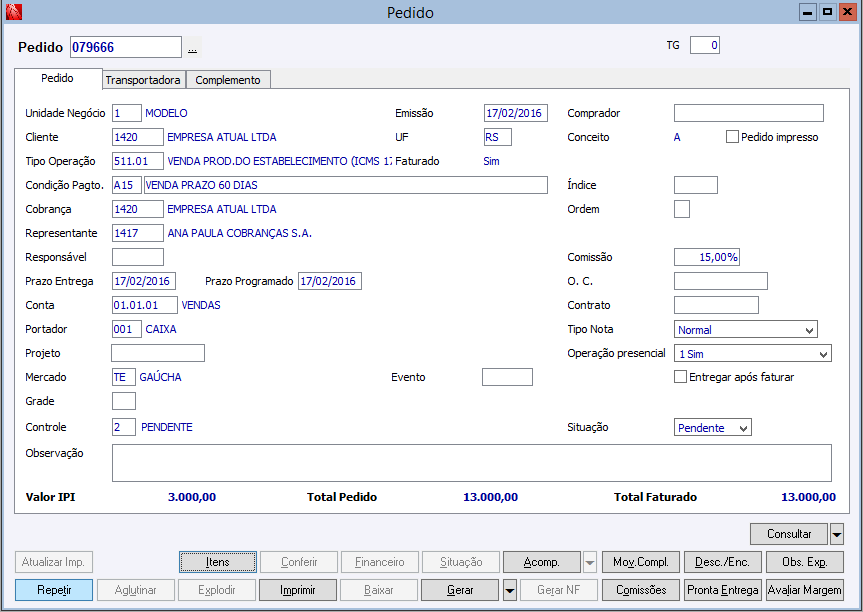The image size is (863, 612).
Task: Open the Itens button
Action: tap(217, 562)
